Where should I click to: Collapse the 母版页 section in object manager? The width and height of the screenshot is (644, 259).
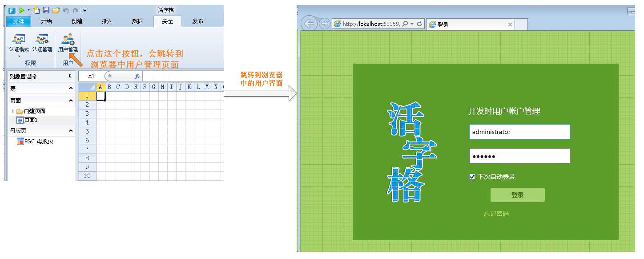pos(71,130)
